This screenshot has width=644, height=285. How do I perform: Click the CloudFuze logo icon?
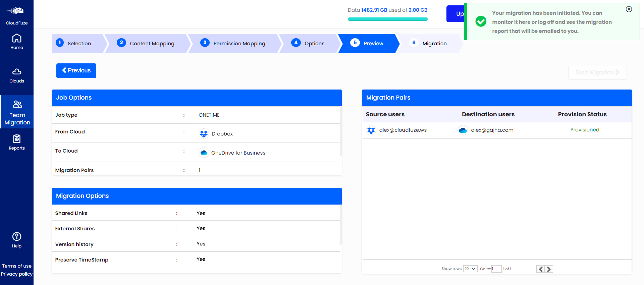(x=16, y=11)
